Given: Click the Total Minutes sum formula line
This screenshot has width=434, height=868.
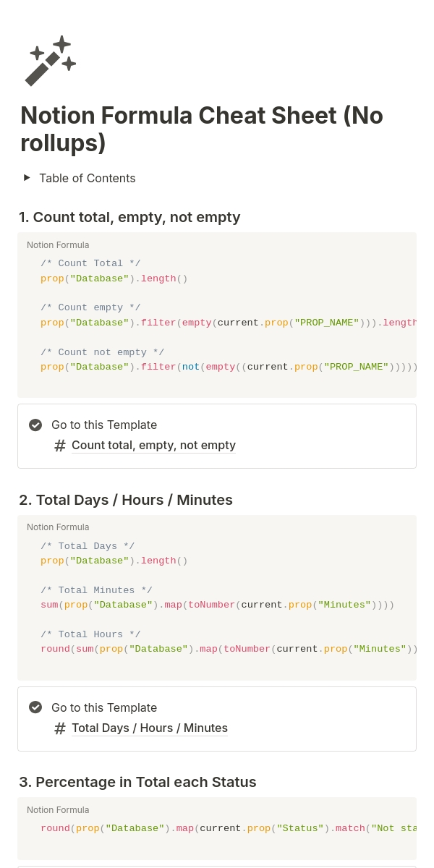Looking at the screenshot, I should click(x=217, y=605).
